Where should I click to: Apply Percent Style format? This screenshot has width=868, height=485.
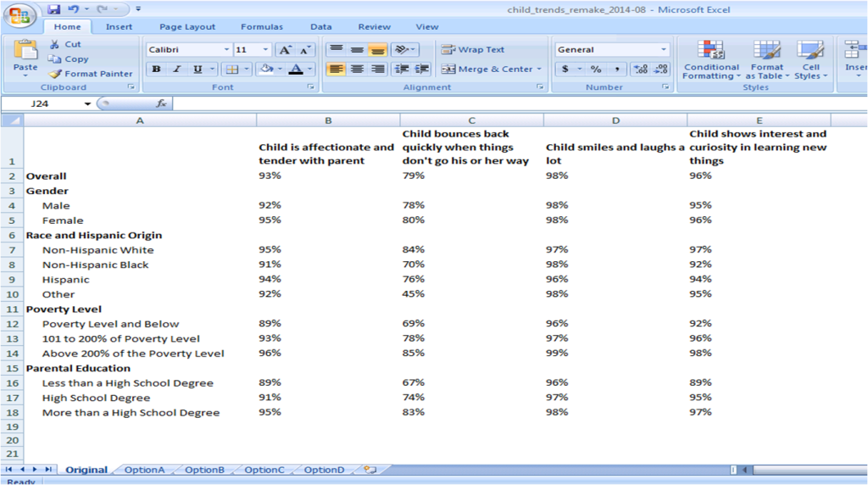(596, 70)
